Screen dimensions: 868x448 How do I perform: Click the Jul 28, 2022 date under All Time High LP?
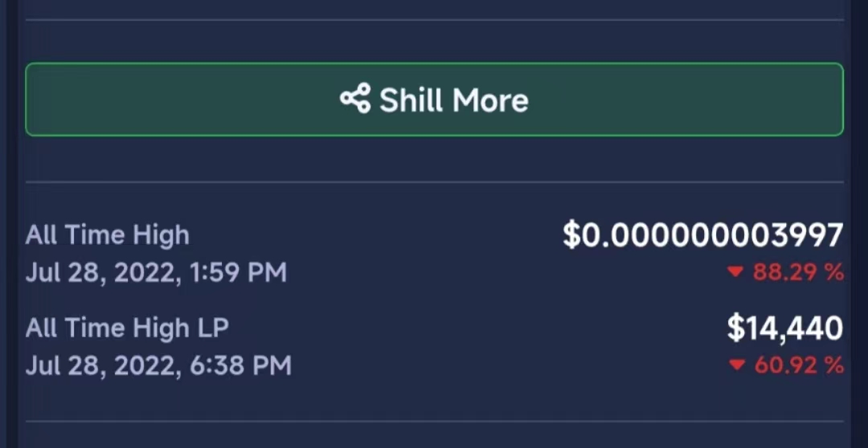[x=101, y=366]
